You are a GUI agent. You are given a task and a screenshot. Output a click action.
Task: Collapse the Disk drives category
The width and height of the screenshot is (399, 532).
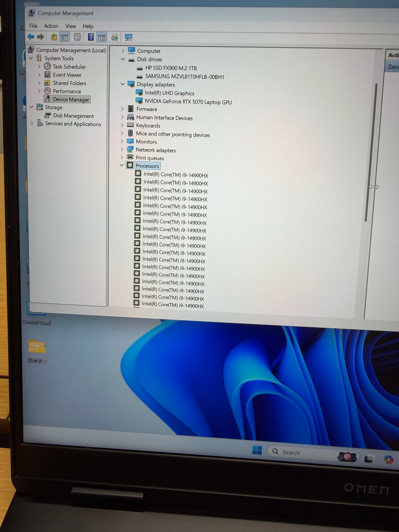pyautogui.click(x=123, y=59)
